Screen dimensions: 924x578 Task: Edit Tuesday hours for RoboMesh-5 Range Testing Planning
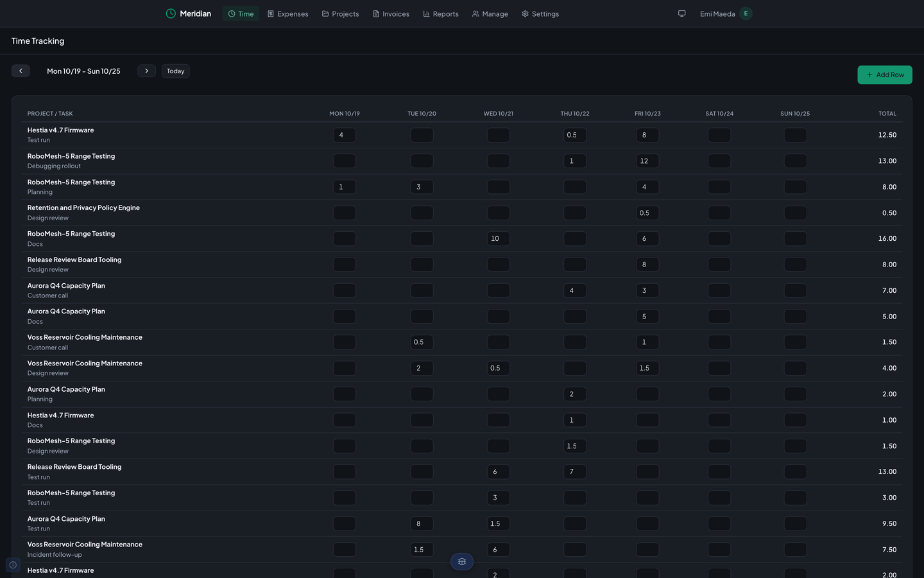tap(422, 187)
